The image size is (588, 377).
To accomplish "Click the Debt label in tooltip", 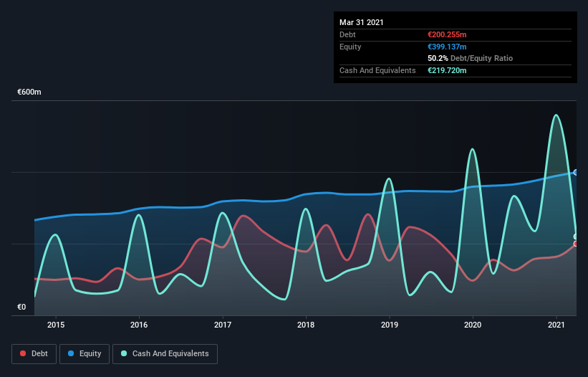I will [347, 34].
